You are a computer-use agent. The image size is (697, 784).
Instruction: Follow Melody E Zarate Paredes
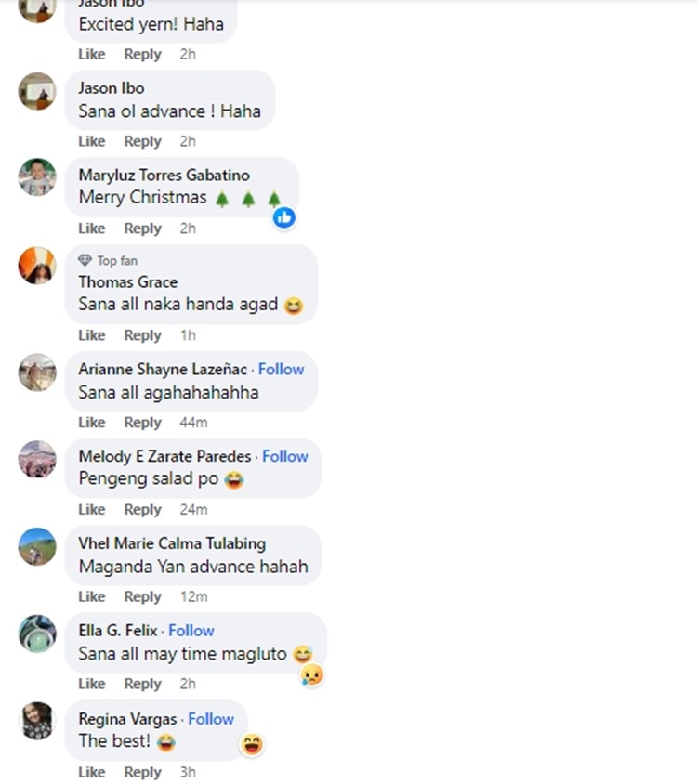pyautogui.click(x=285, y=456)
